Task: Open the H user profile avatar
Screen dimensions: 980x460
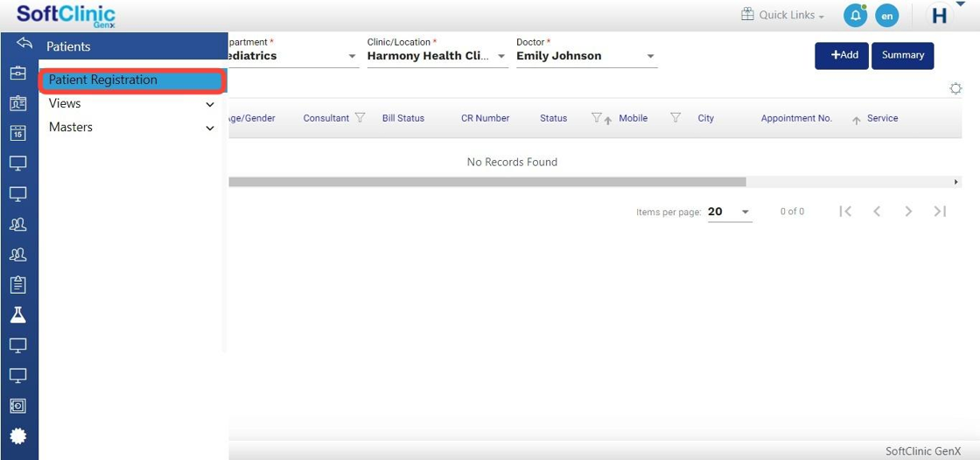Action: (x=940, y=17)
